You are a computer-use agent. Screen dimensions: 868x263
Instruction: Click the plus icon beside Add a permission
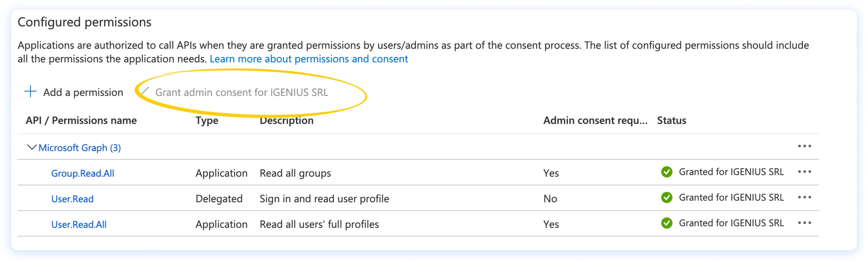click(31, 91)
